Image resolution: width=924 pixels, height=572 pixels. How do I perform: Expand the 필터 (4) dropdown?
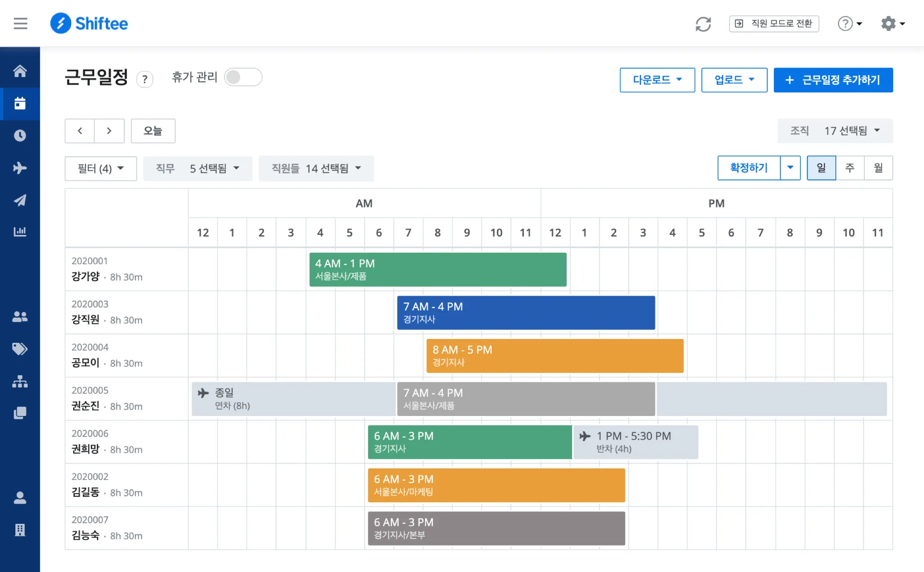[x=101, y=169]
